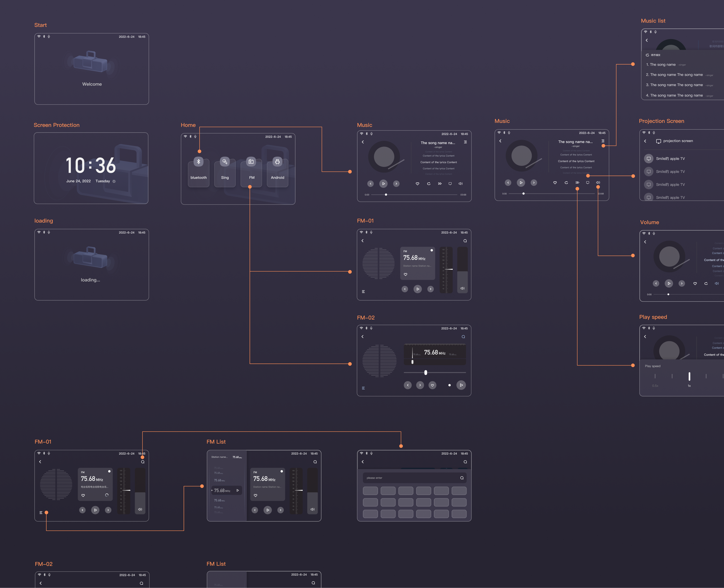The image size is (724, 588).
Task: Click back chevron on Music list screen
Action: (x=647, y=40)
